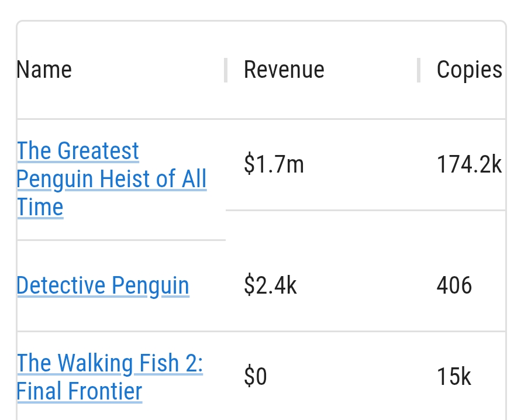Click the Penguin Heist of All line of link
Viewport: 514px width, 420px height.
coord(112,179)
